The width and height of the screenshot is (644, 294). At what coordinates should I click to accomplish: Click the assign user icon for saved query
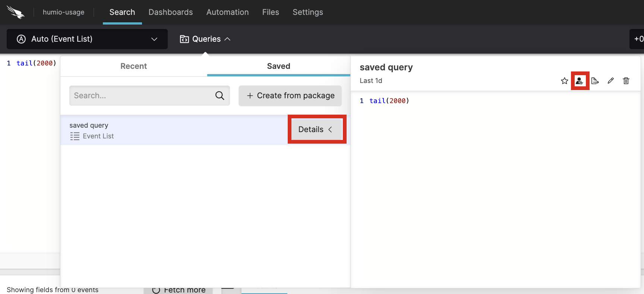[x=580, y=81]
